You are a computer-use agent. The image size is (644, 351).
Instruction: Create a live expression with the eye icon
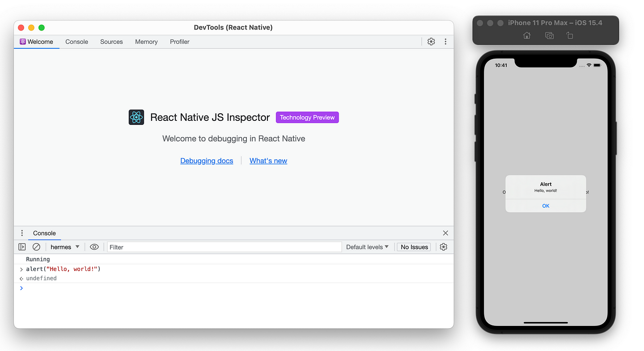[x=94, y=247]
